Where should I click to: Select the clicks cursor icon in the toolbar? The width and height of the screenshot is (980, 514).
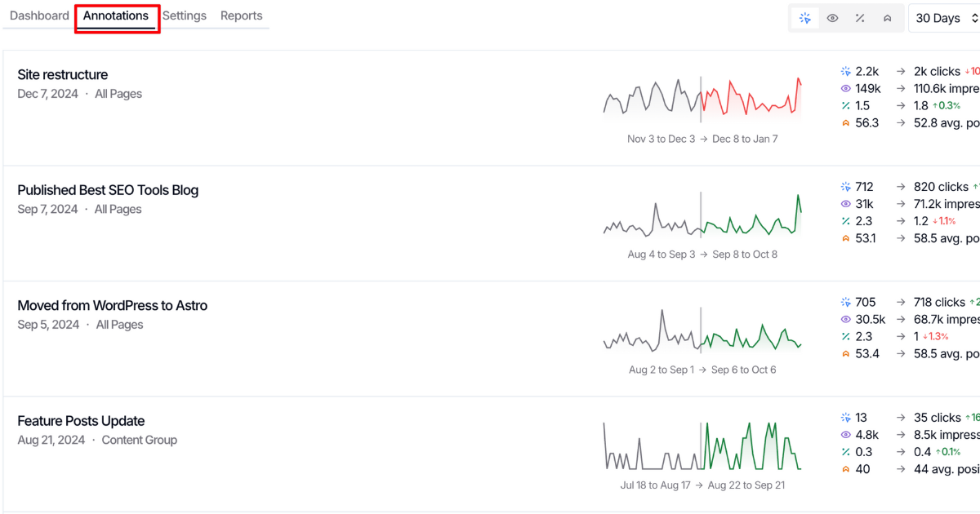tap(805, 17)
